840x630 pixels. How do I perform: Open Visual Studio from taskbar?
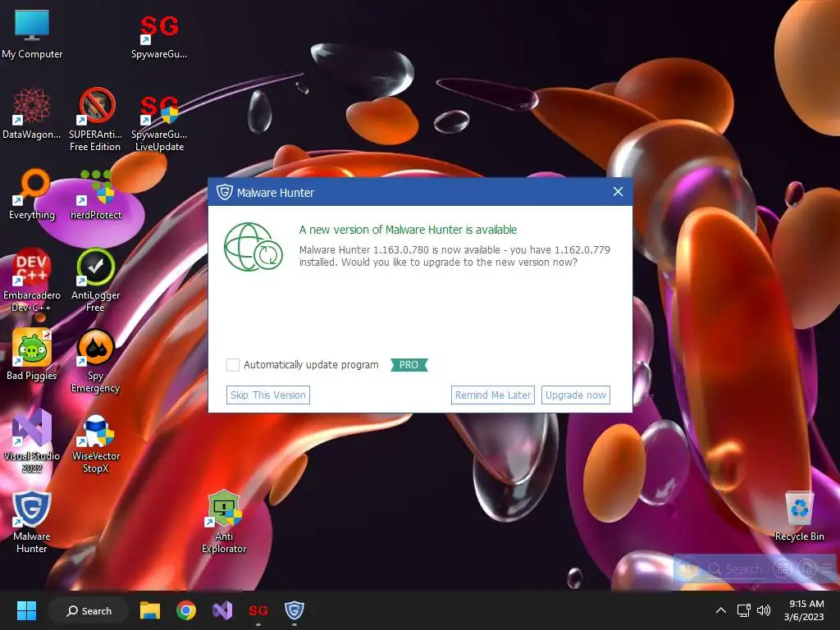tap(221, 610)
